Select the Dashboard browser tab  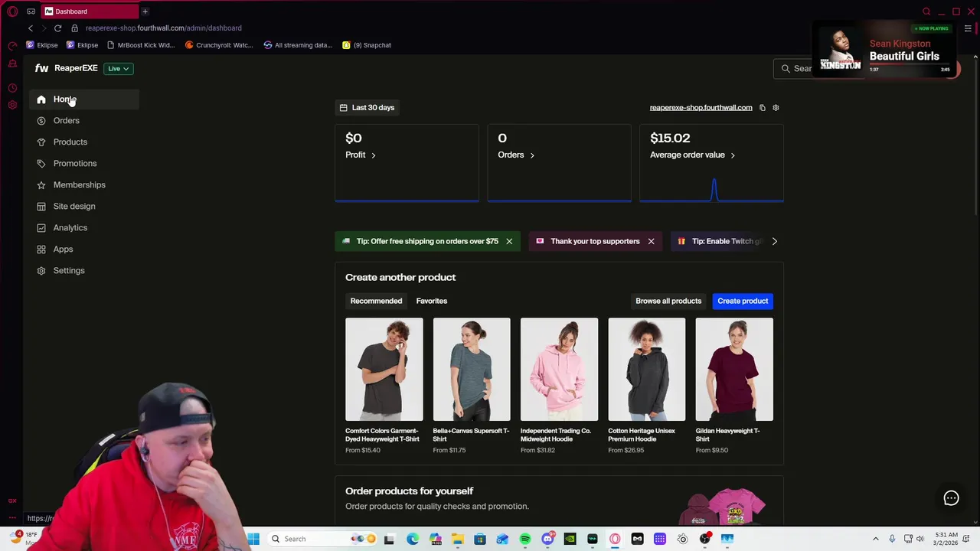coord(90,11)
